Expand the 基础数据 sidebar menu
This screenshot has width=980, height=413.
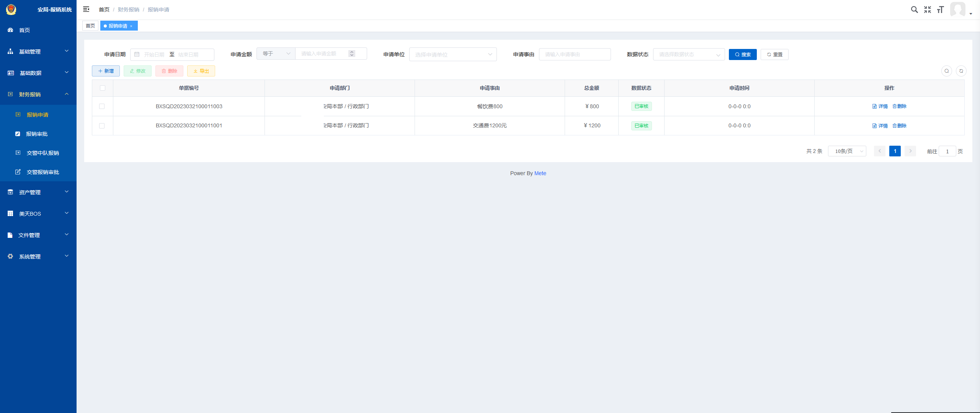(x=38, y=73)
